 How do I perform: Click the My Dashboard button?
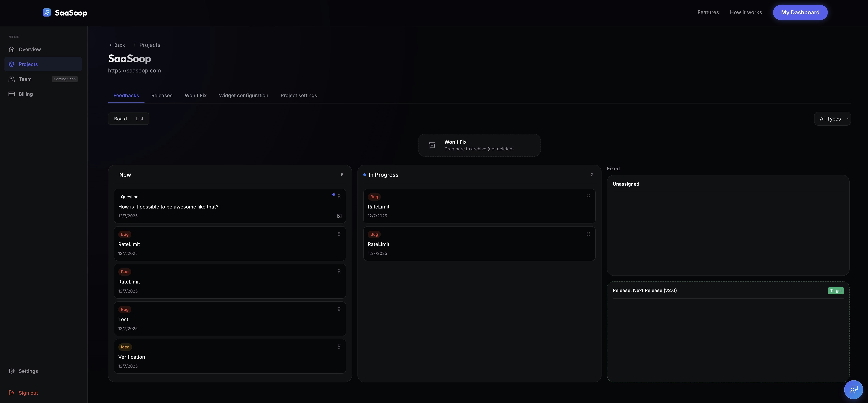coord(800,12)
